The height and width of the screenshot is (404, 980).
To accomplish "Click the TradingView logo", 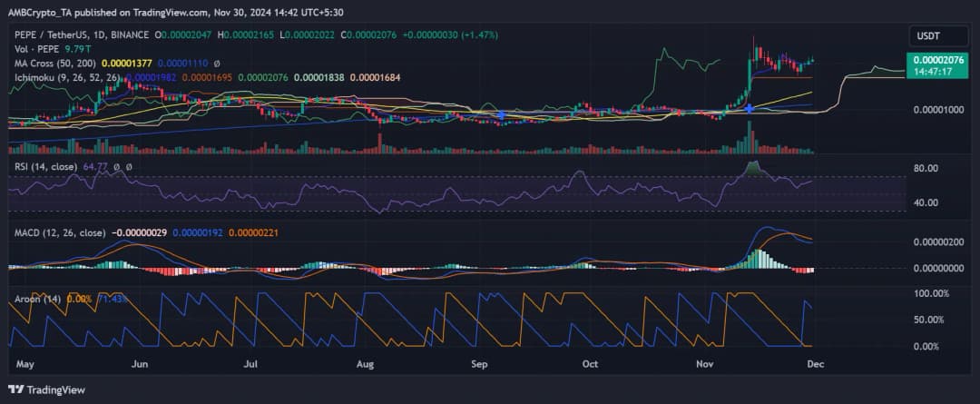I will 45,390.
